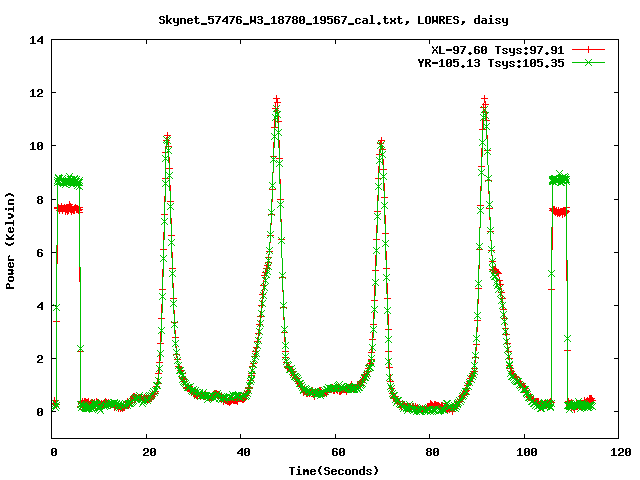Click the Power (Kelvin) y-axis label
640x480 pixels.
point(10,239)
